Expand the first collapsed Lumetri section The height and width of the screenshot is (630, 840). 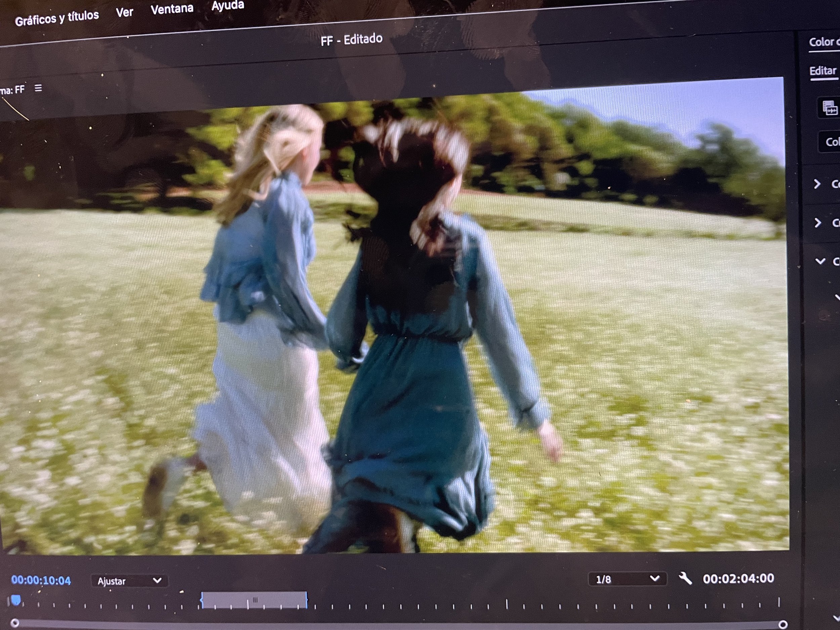[x=817, y=184]
